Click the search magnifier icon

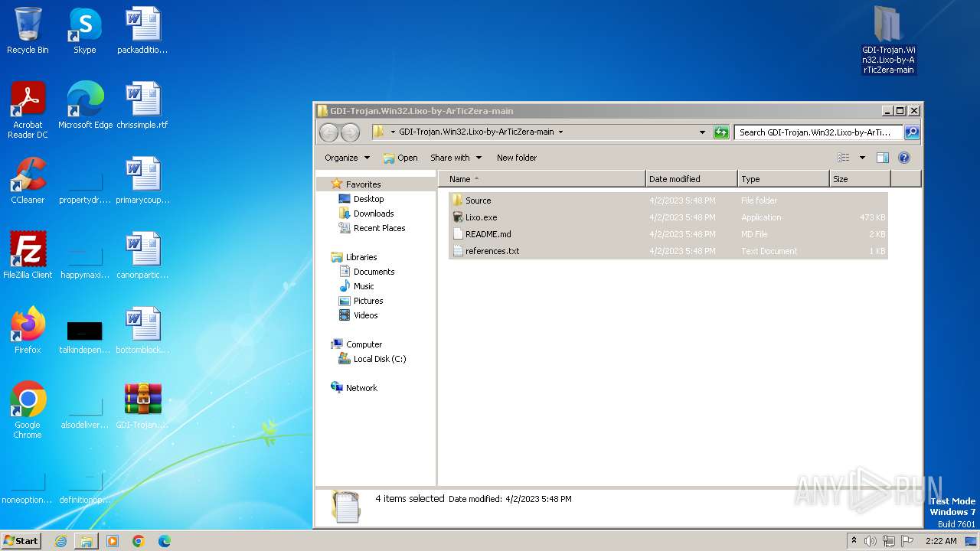pos(911,132)
